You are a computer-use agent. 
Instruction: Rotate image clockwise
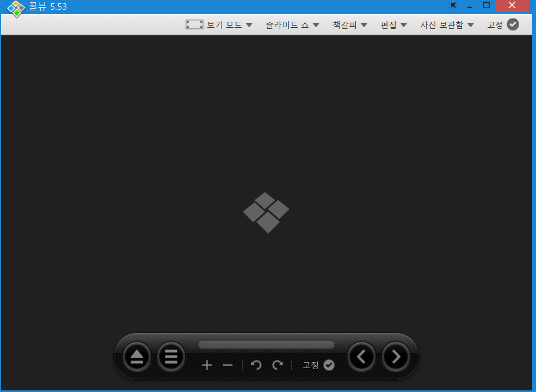tap(278, 365)
